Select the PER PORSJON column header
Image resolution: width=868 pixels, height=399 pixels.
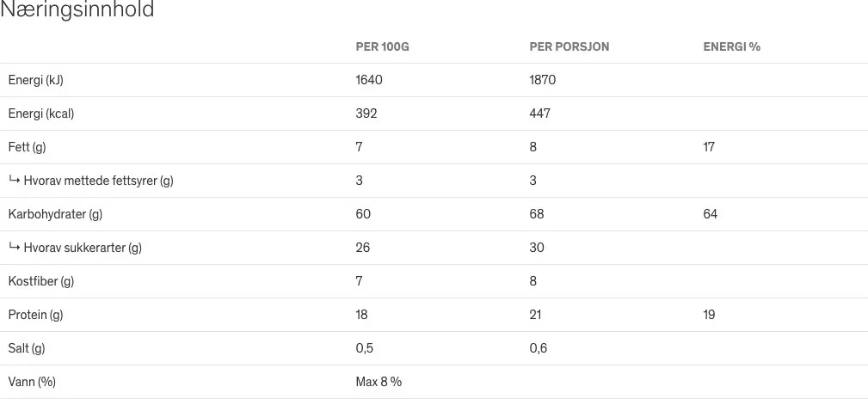click(x=569, y=46)
